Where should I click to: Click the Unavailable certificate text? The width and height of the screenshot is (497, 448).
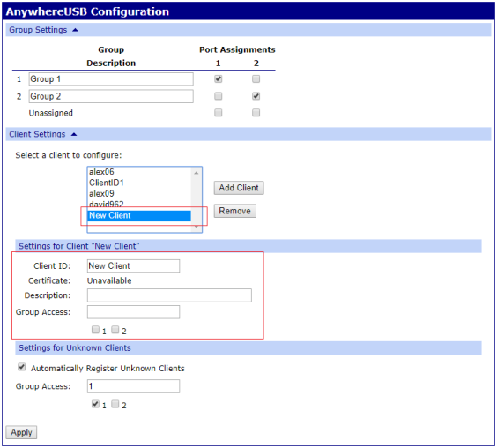109,280
